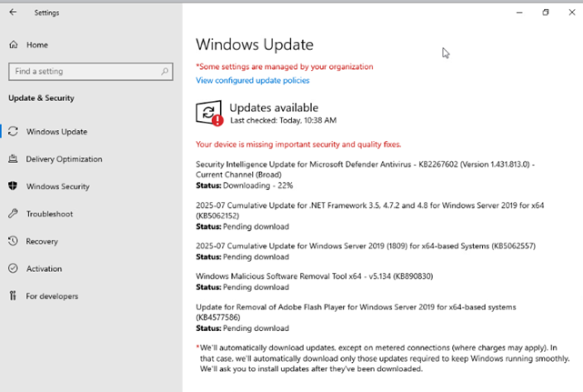
Task: Minimize the Settings window
Action: coord(519,12)
